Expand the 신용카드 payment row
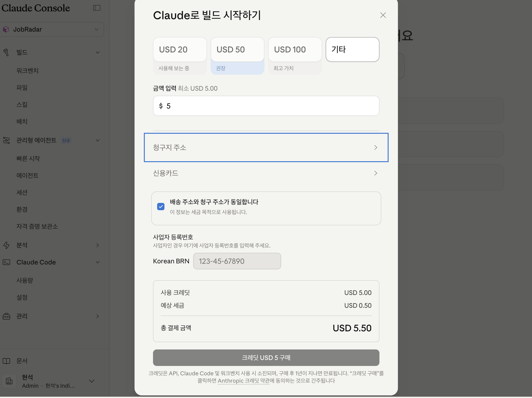532x398 pixels. click(266, 173)
